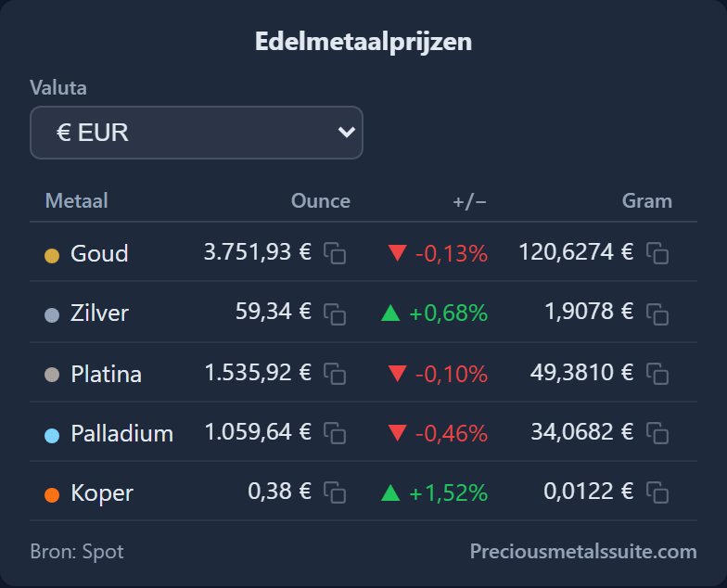Open the Valuta EUR dropdown
The image size is (727, 588).
(197, 133)
